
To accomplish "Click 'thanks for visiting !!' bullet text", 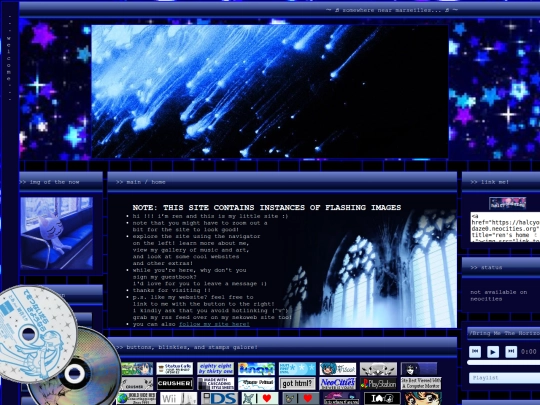I will click(172, 290).
